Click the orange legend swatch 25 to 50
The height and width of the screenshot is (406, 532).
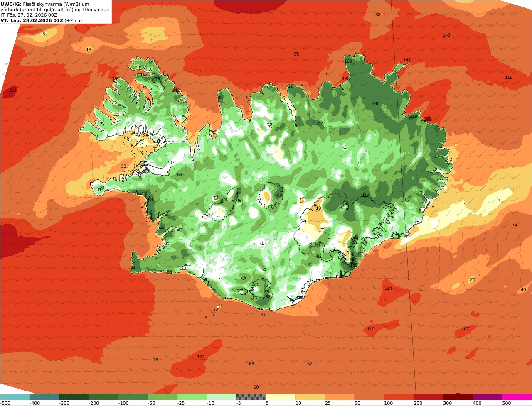(x=340, y=397)
